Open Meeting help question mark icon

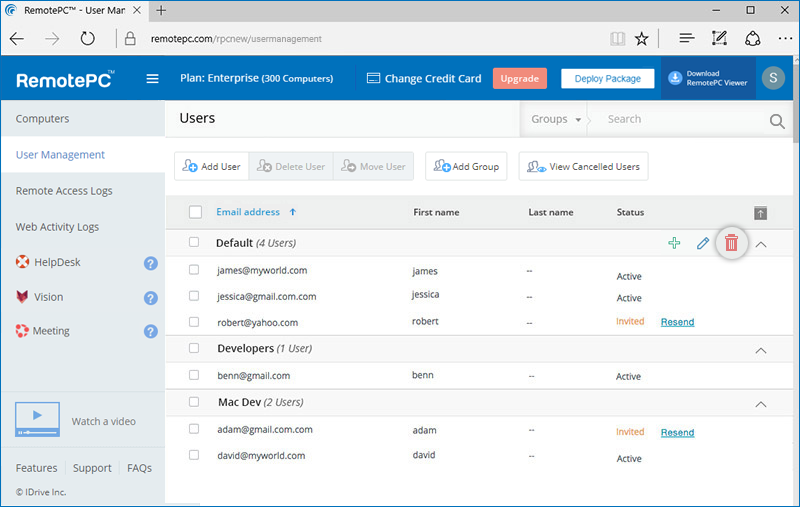[151, 332]
